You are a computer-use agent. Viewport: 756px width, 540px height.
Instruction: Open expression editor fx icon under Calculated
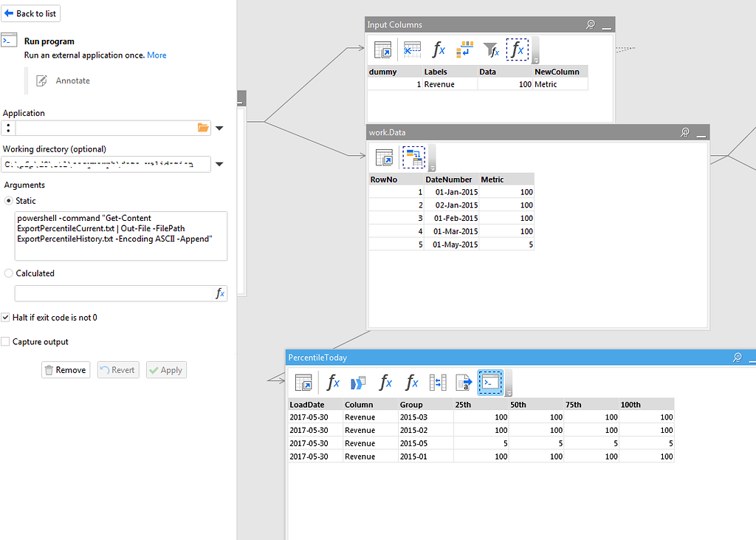coord(220,293)
